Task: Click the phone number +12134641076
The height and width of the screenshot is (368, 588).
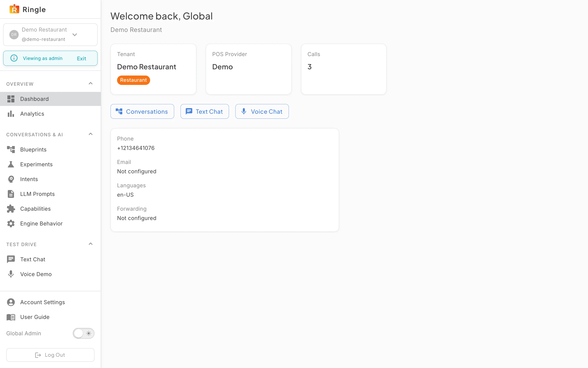Action: point(136,148)
